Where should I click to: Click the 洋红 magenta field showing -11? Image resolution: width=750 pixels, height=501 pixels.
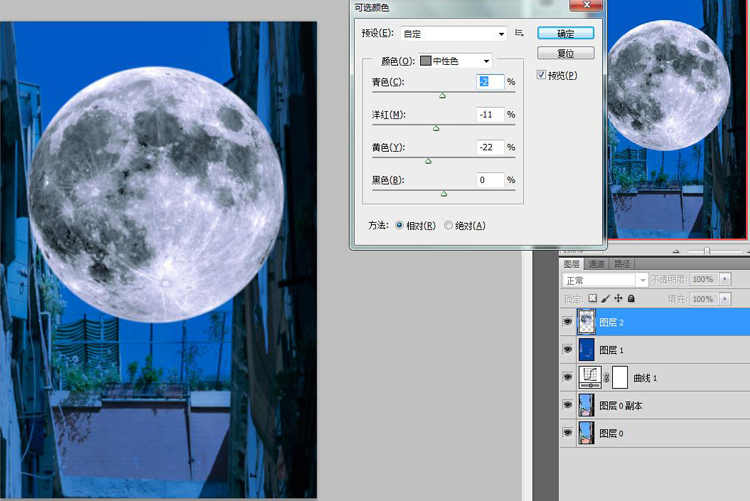(490, 114)
